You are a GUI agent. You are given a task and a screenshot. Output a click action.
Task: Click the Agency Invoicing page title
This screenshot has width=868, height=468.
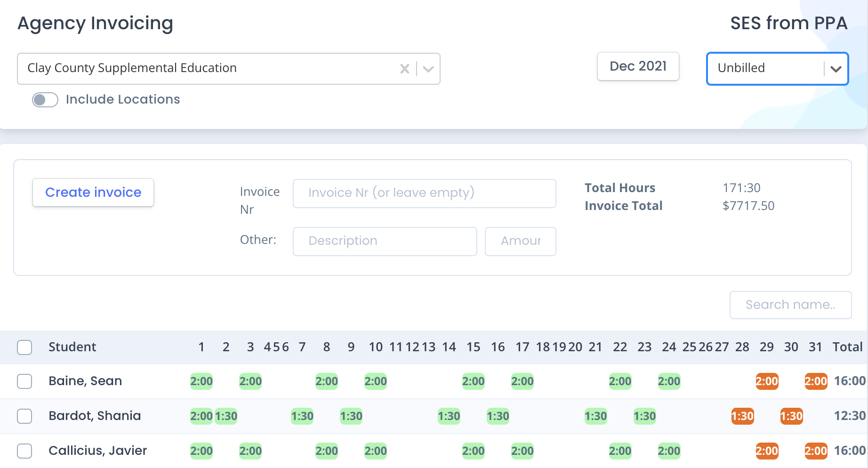point(96,24)
